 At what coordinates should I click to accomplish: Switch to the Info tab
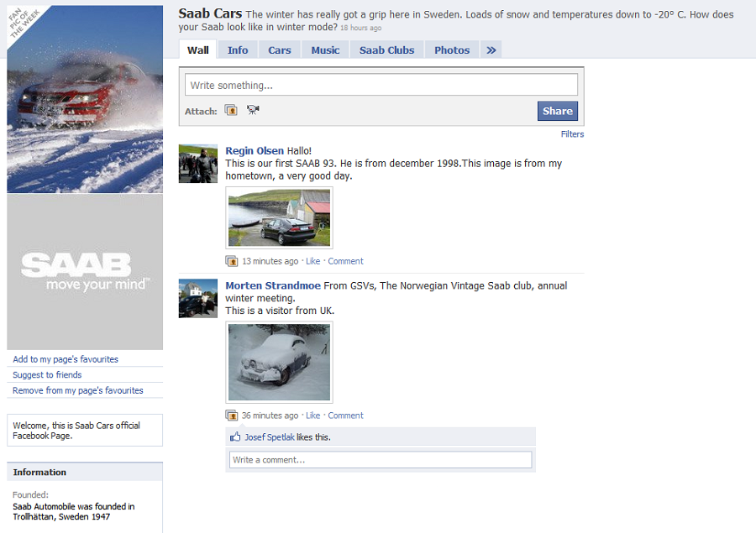point(238,50)
